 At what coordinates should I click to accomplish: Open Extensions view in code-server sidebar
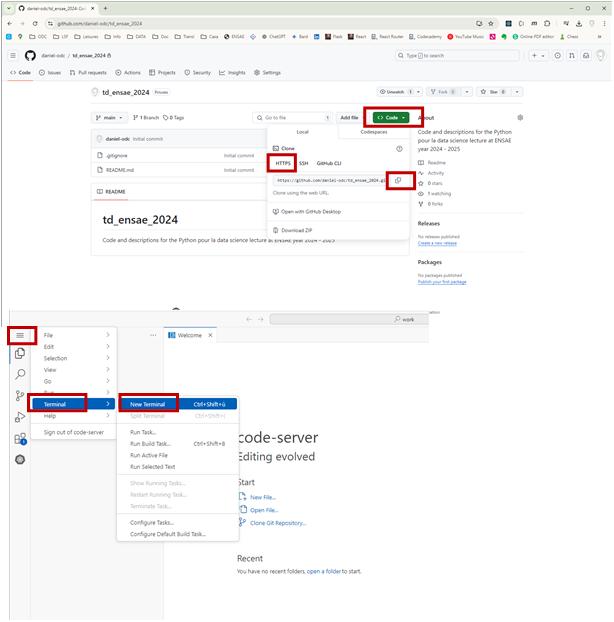pyautogui.click(x=20, y=439)
